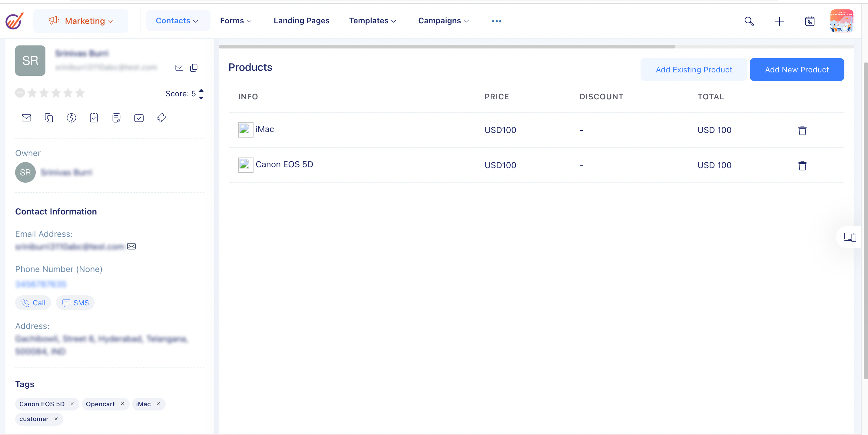Increase the contact score with up arrow
The image size is (868, 435).
click(201, 90)
